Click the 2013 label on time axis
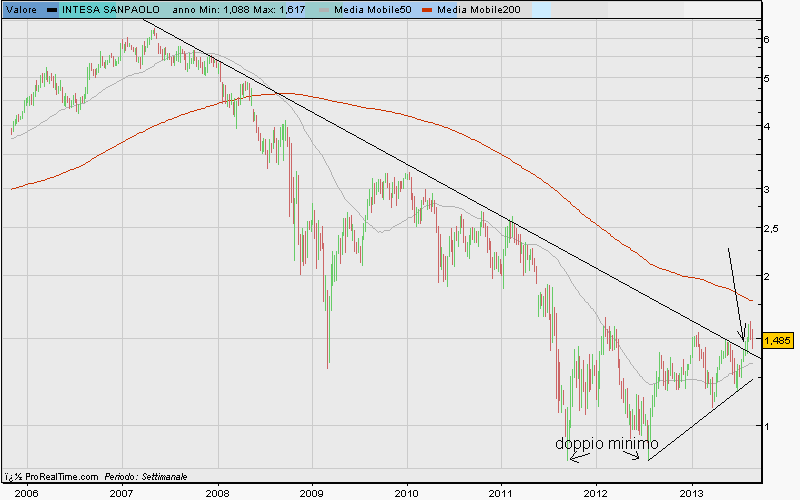The width and height of the screenshot is (800, 500). 692,492
